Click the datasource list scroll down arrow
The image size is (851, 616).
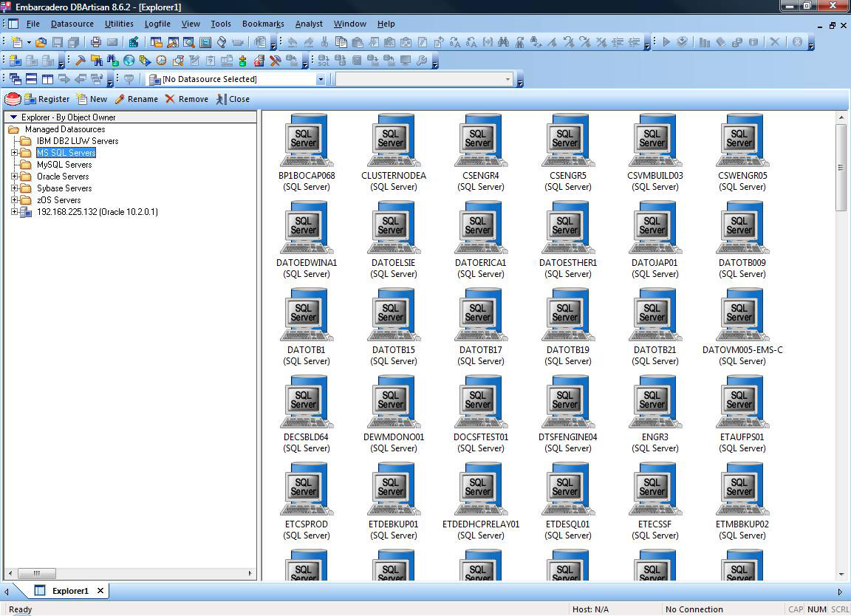841,575
